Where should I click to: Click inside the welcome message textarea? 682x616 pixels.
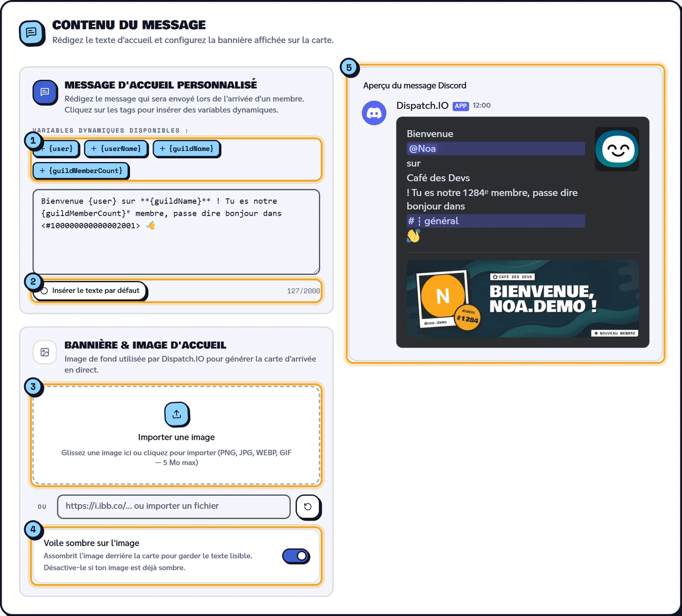(176, 232)
